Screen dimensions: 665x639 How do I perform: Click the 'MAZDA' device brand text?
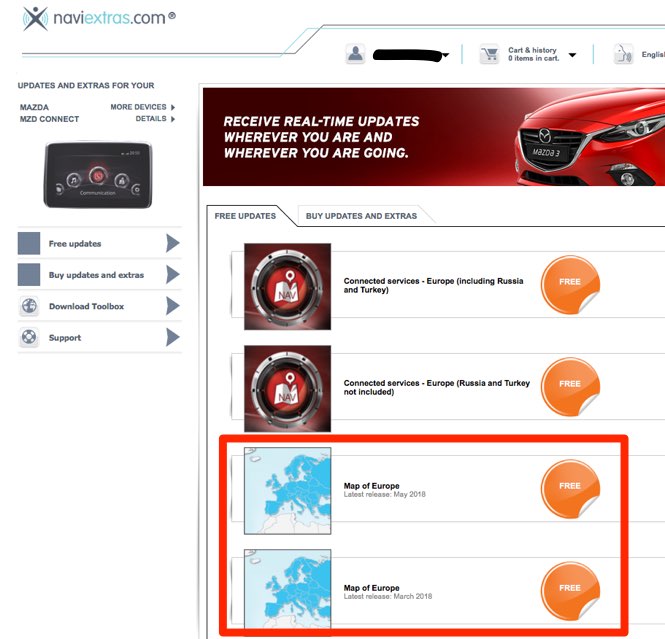click(x=34, y=107)
